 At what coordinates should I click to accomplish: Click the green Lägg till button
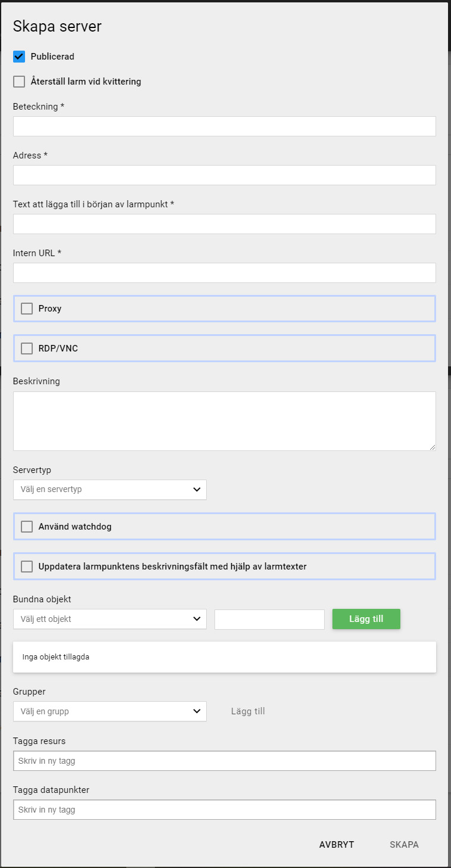[x=366, y=619]
